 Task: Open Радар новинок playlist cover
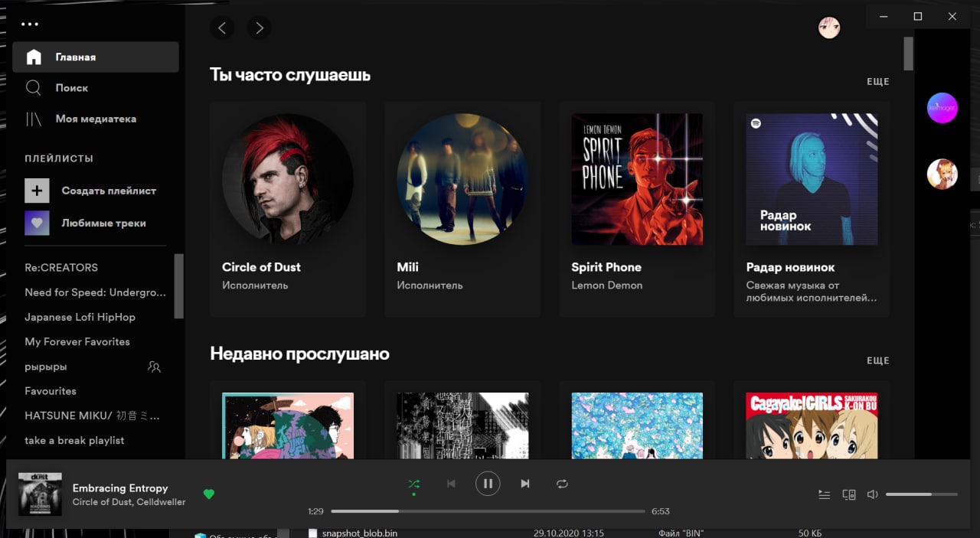point(812,180)
